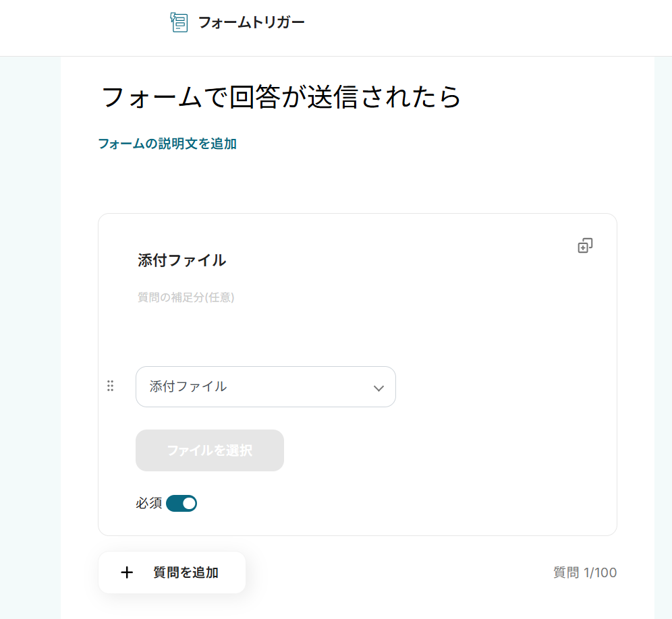The image size is (672, 619).
Task: Click the フォームの説明文を追加 link
Action: 167,144
